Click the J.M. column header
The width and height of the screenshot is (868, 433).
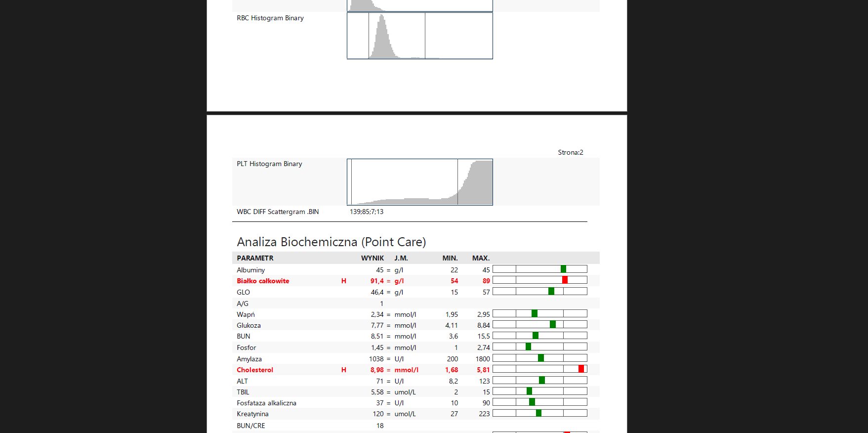click(x=401, y=258)
